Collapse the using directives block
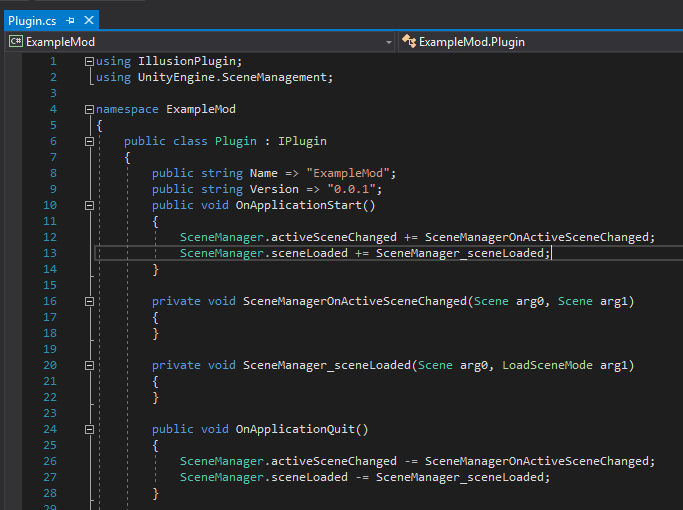This screenshot has height=510, width=683. (89, 61)
